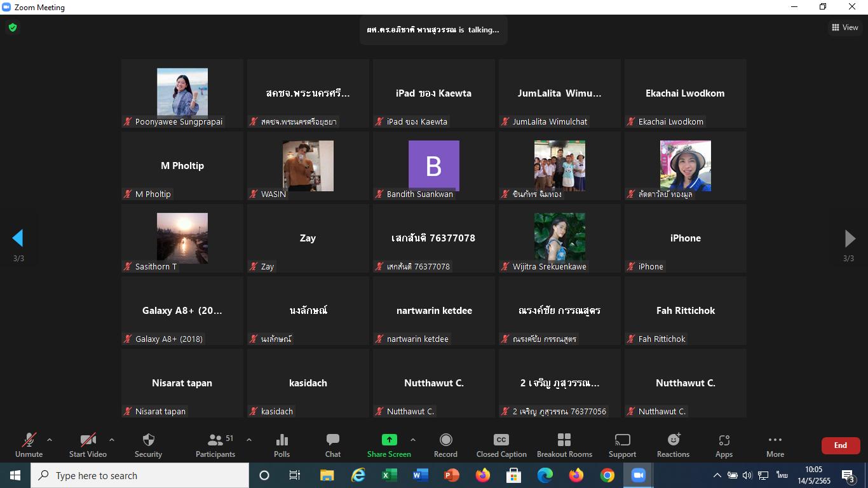Click the Zoom icon in the taskbar
The width and height of the screenshot is (868, 488).
tap(639, 475)
